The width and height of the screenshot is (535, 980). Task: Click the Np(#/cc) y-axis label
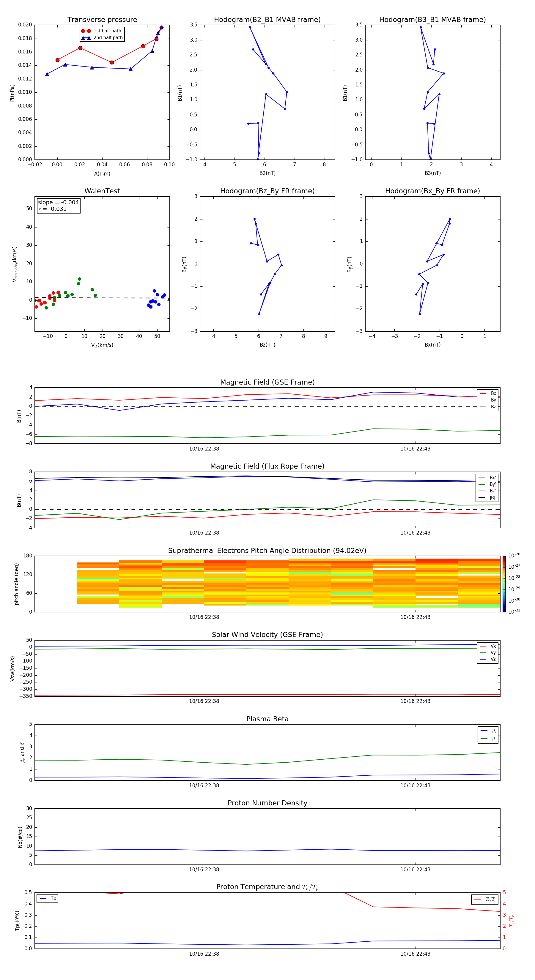pos(20,837)
